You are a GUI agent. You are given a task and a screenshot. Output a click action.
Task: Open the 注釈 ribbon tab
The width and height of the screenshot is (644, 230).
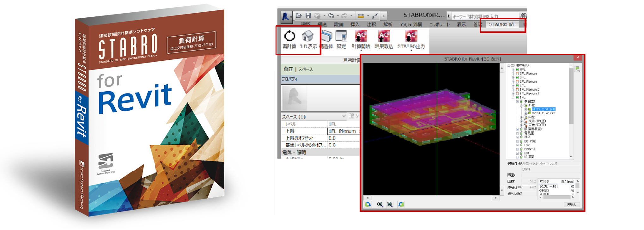point(371,24)
